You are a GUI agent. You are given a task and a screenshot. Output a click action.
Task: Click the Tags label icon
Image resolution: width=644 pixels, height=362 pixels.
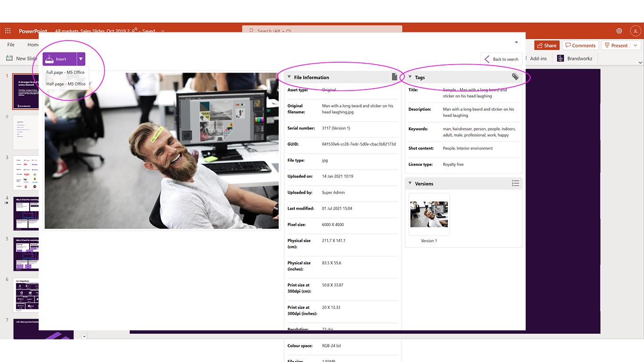(x=515, y=77)
